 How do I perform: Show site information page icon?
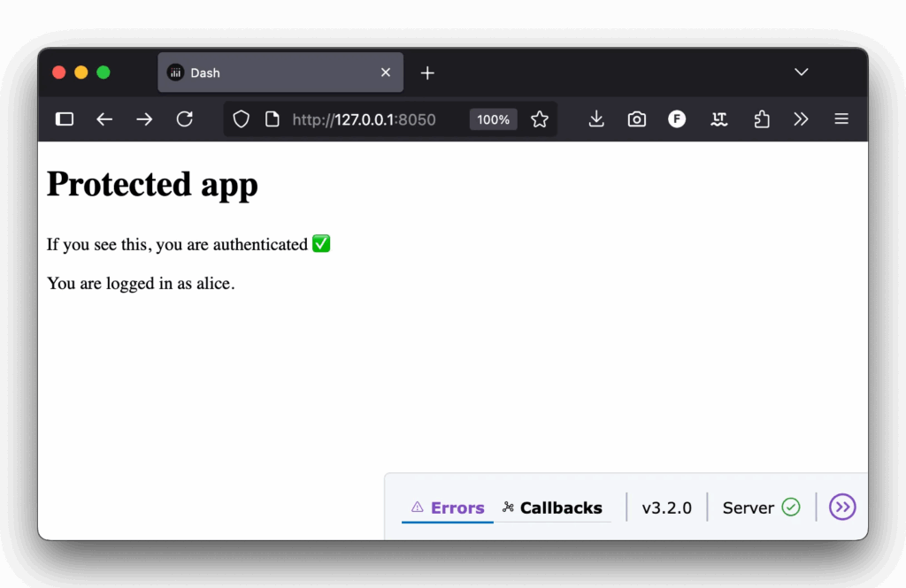pyautogui.click(x=273, y=119)
